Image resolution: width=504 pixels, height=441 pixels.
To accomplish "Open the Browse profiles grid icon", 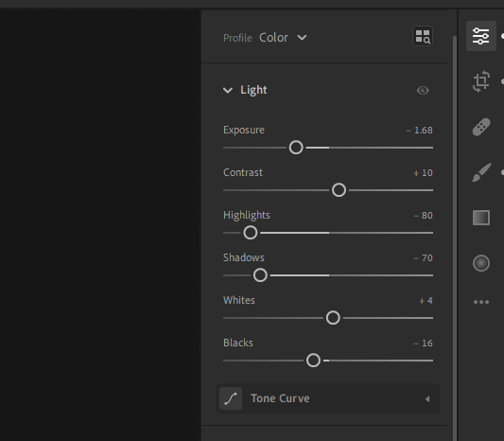I will [423, 36].
